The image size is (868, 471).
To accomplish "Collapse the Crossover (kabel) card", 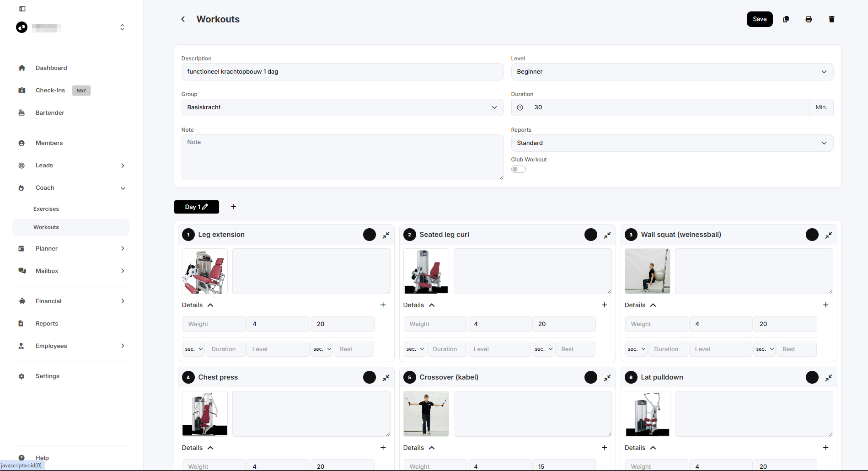I will pos(607,378).
